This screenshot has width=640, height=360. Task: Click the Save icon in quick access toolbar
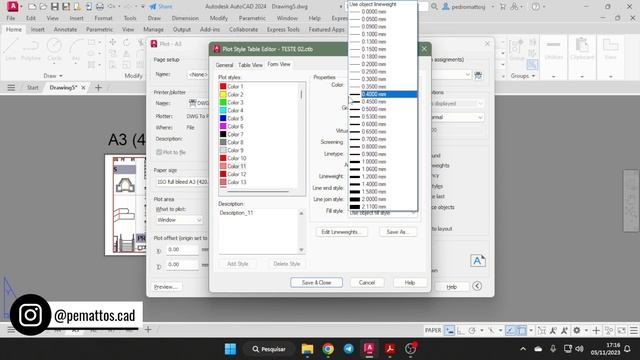pyautogui.click(x=54, y=7)
